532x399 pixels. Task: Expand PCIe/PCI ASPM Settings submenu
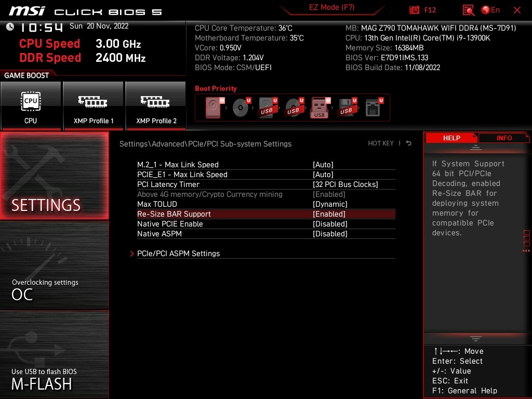[178, 254]
